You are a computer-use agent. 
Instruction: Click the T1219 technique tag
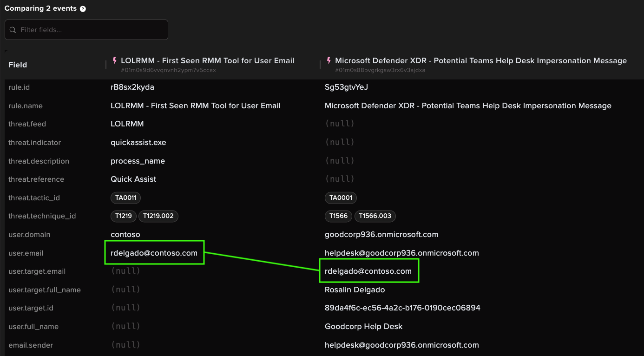click(124, 216)
